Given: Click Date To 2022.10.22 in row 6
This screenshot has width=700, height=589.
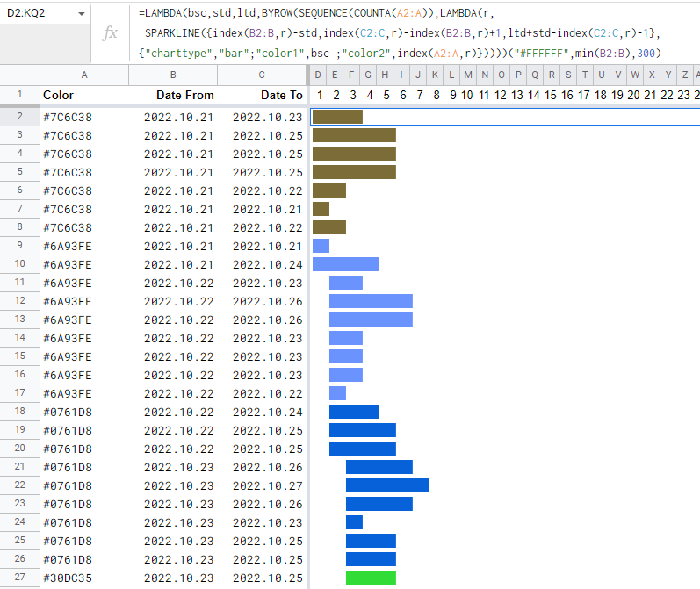Looking at the screenshot, I should tap(262, 190).
